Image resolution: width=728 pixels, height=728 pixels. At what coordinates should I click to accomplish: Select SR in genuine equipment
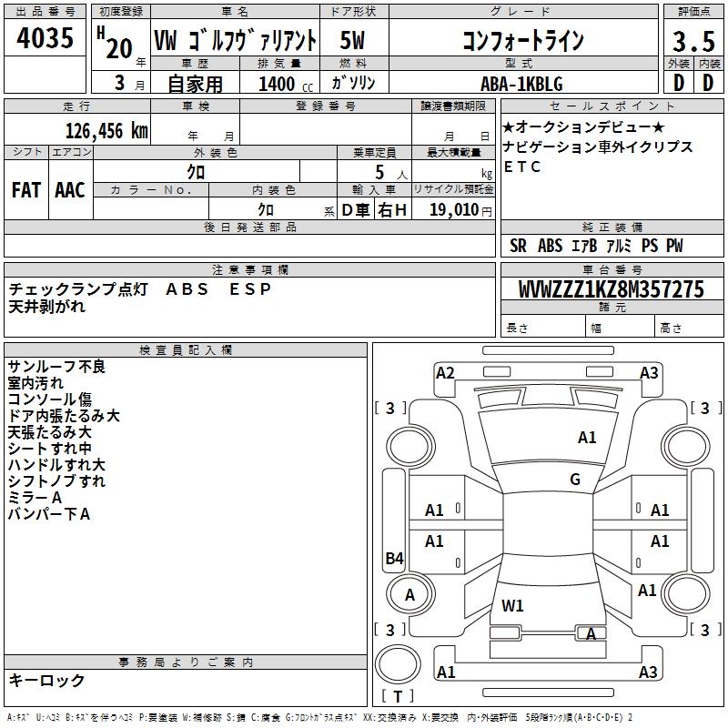click(518, 246)
